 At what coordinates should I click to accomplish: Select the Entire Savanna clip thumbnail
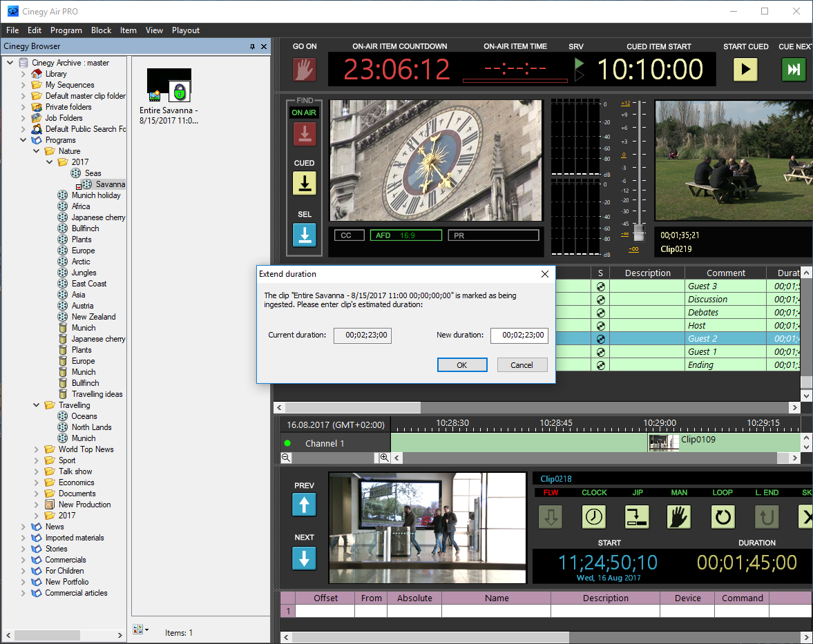click(x=169, y=86)
